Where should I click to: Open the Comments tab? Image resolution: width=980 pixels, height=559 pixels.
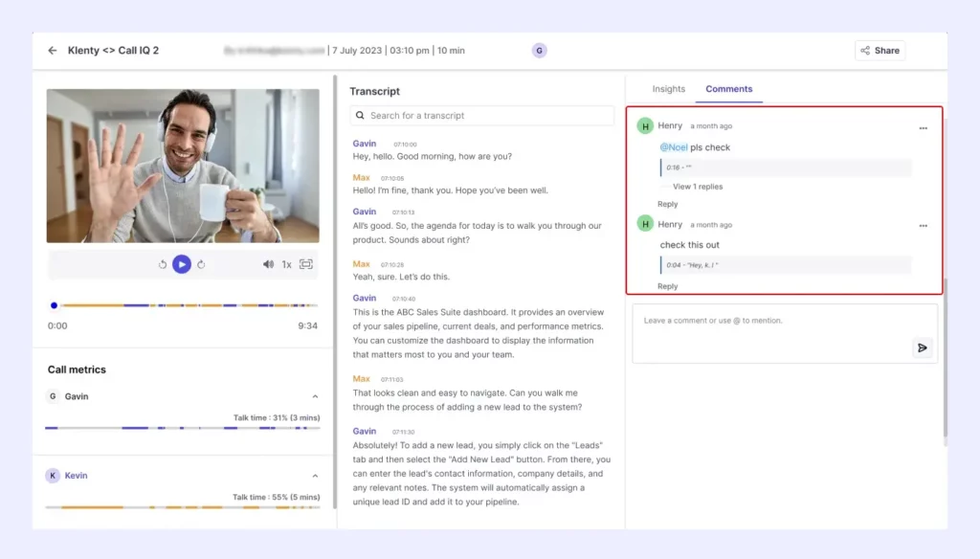tap(728, 88)
